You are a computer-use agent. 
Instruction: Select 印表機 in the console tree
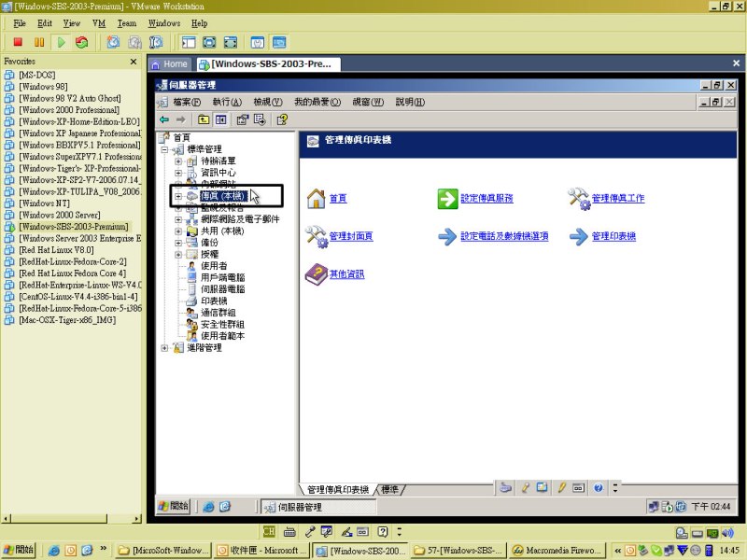click(x=214, y=301)
